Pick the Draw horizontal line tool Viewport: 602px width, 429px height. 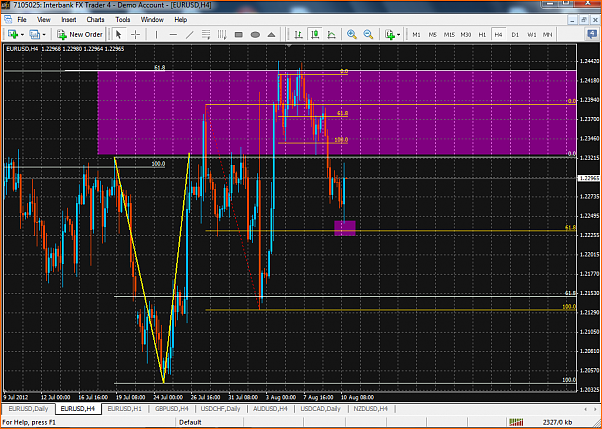coord(173,35)
